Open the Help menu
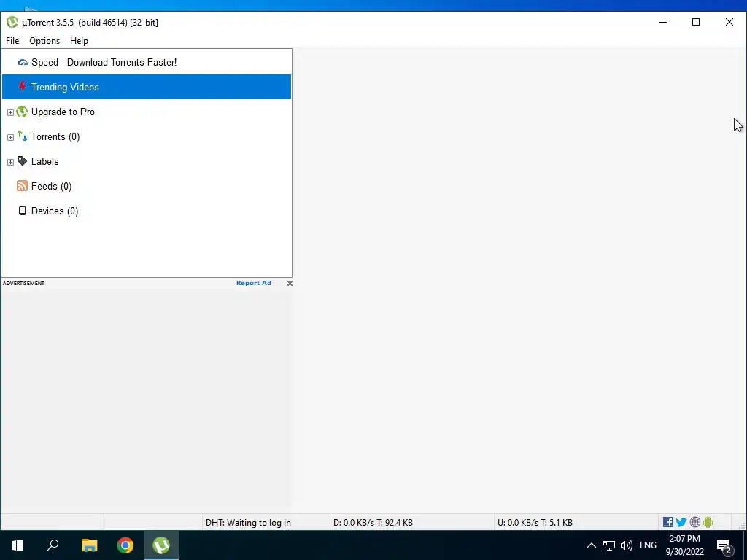Viewport: 747px width, 560px height. (x=79, y=41)
